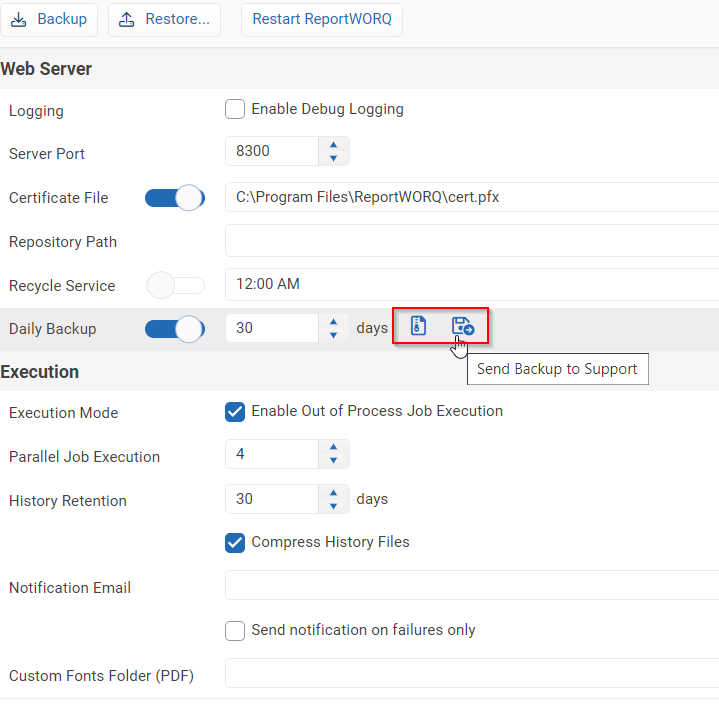This screenshot has width=719, height=710.
Task: Click the Repository Path input field
Action: tap(472, 241)
